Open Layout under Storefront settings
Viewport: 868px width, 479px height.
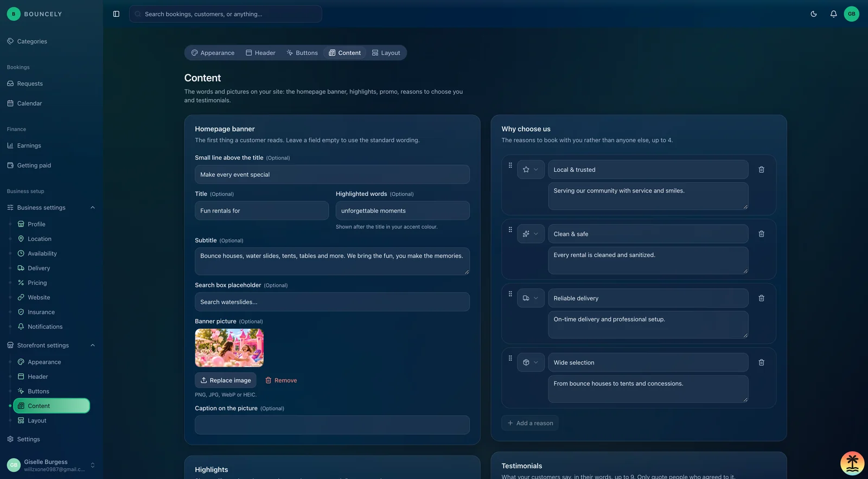37,420
